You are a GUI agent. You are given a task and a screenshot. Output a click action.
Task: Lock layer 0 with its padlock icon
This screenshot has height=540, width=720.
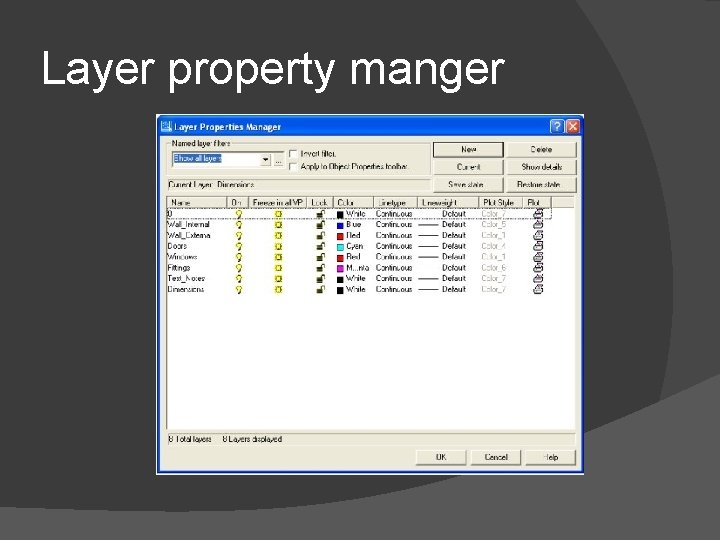(321, 214)
